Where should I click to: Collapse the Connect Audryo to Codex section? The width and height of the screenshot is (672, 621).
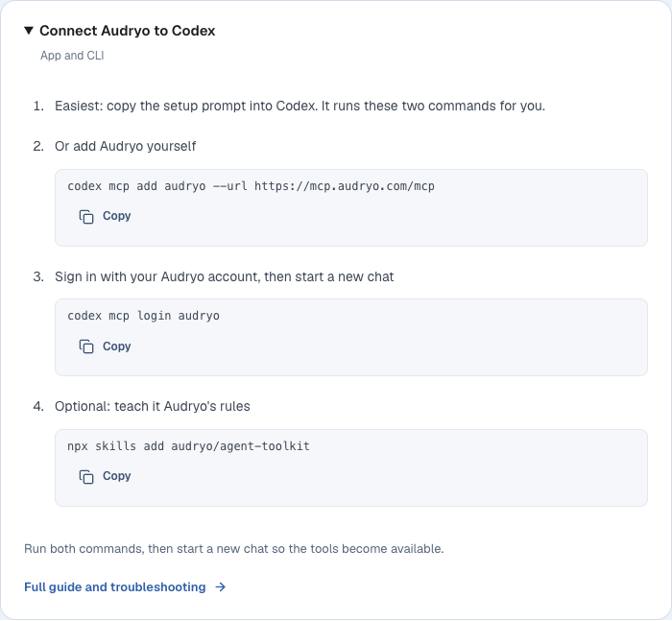[x=29, y=31]
